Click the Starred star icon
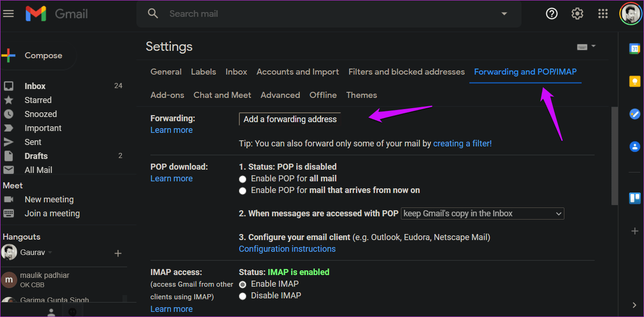644x317 pixels. [x=8, y=100]
